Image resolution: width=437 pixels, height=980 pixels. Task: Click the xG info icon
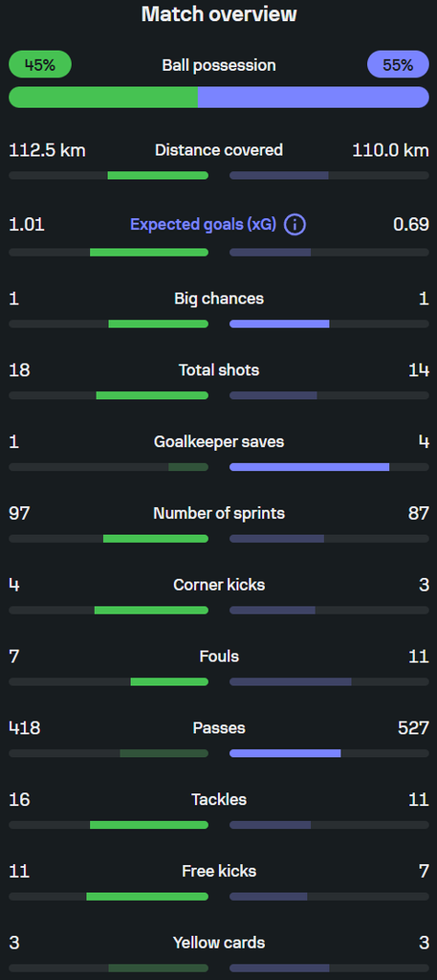click(x=295, y=224)
